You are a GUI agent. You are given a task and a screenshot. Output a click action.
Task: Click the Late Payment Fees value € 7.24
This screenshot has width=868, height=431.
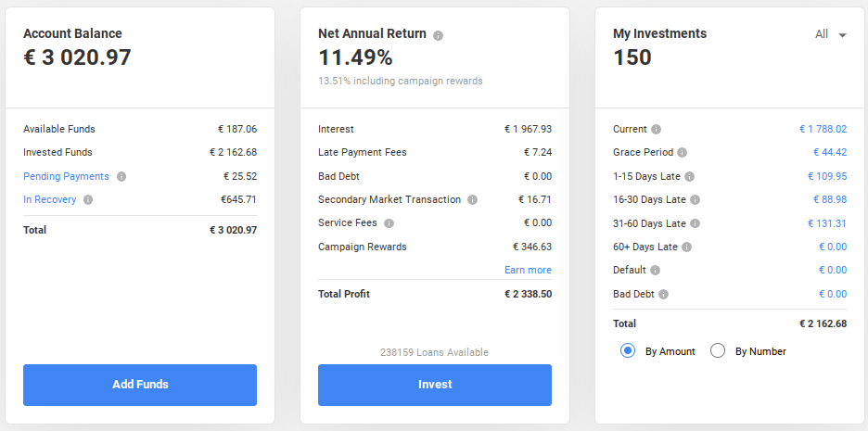click(x=538, y=152)
